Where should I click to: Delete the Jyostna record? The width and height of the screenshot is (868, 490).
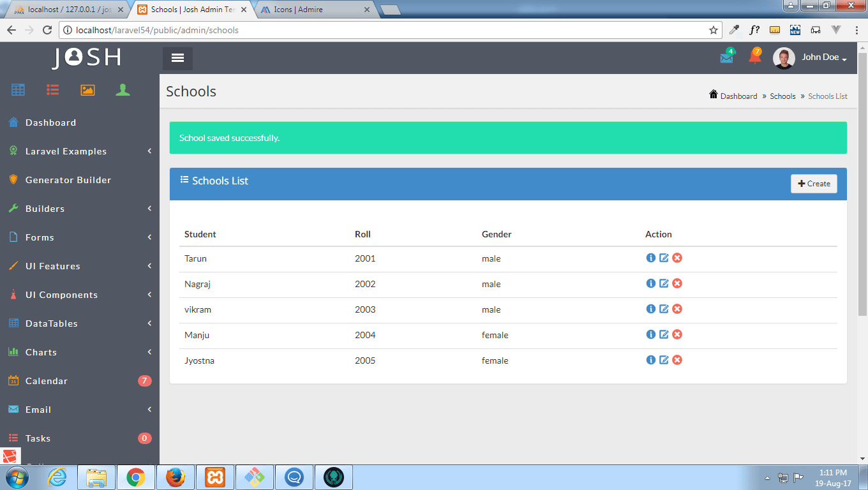pyautogui.click(x=677, y=360)
